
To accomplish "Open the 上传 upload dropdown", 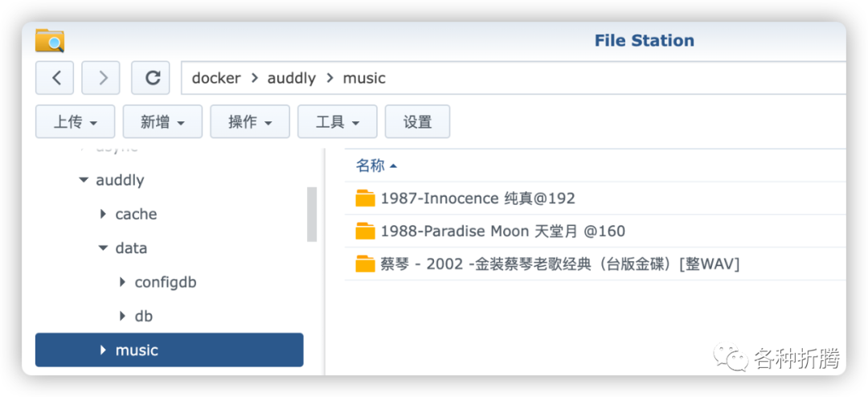I will tap(76, 122).
